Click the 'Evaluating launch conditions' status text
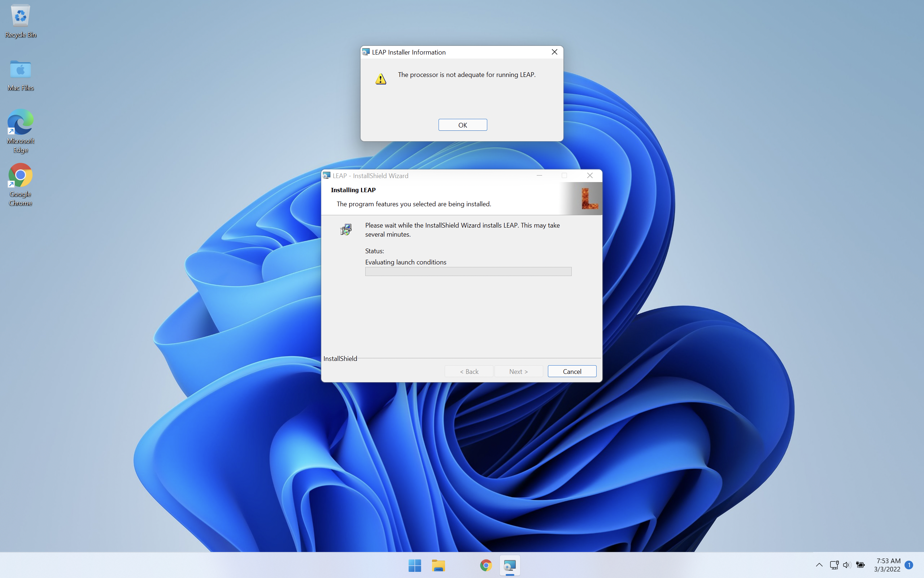924x578 pixels. coord(405,262)
